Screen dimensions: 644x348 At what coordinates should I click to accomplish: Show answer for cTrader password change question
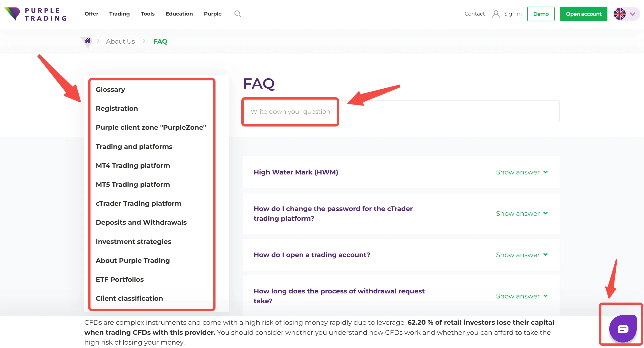pyautogui.click(x=522, y=213)
